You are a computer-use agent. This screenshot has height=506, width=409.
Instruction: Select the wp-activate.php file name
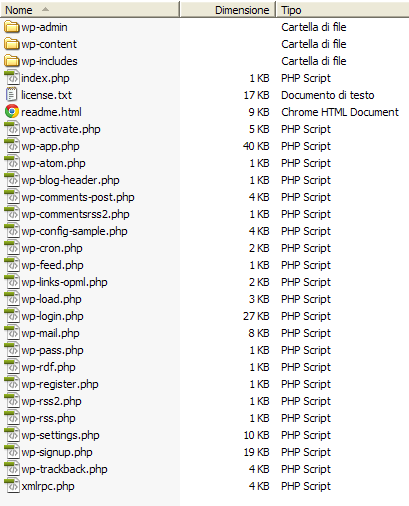(x=61, y=129)
